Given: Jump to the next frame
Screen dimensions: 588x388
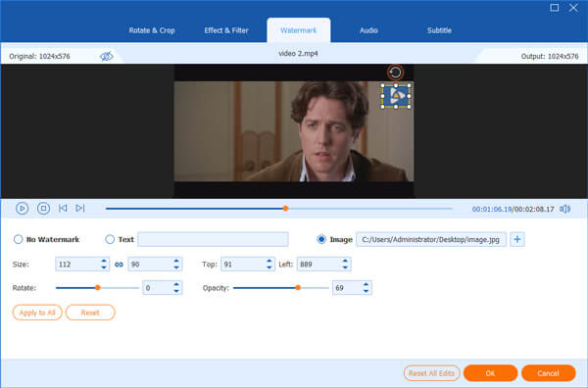Looking at the screenshot, I should (80, 208).
